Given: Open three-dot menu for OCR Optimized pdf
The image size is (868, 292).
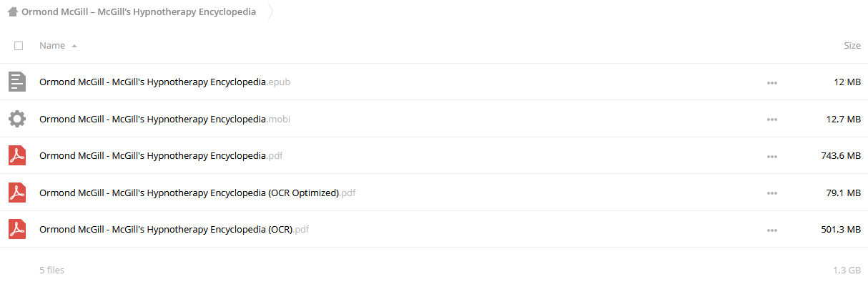Looking at the screenshot, I should click(771, 193).
